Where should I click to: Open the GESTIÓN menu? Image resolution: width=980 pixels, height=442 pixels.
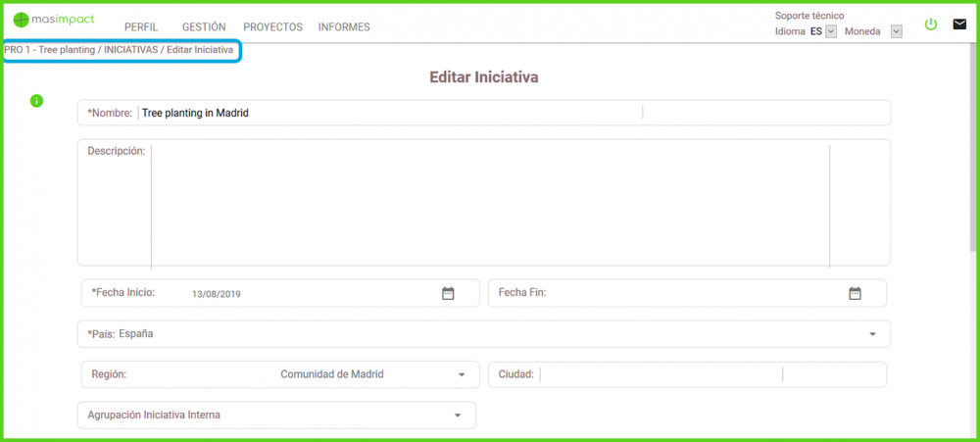coord(204,27)
